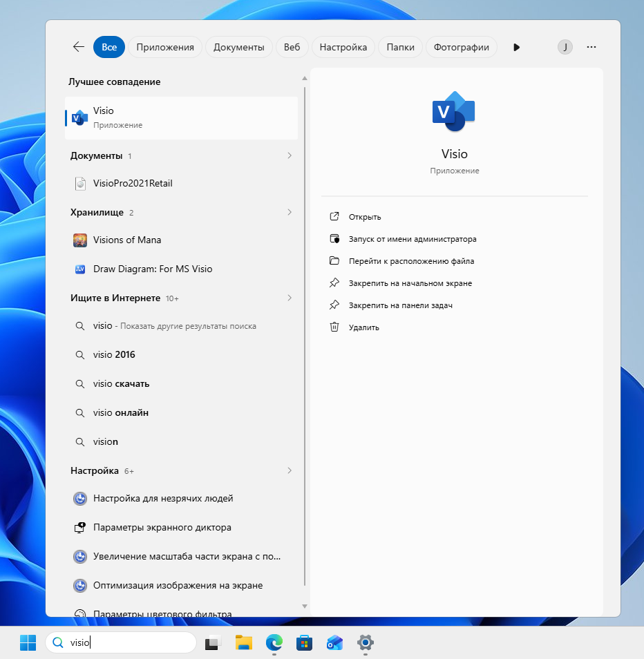This screenshot has width=644, height=659.
Task: Open the three-dots options menu
Action: coord(591,47)
